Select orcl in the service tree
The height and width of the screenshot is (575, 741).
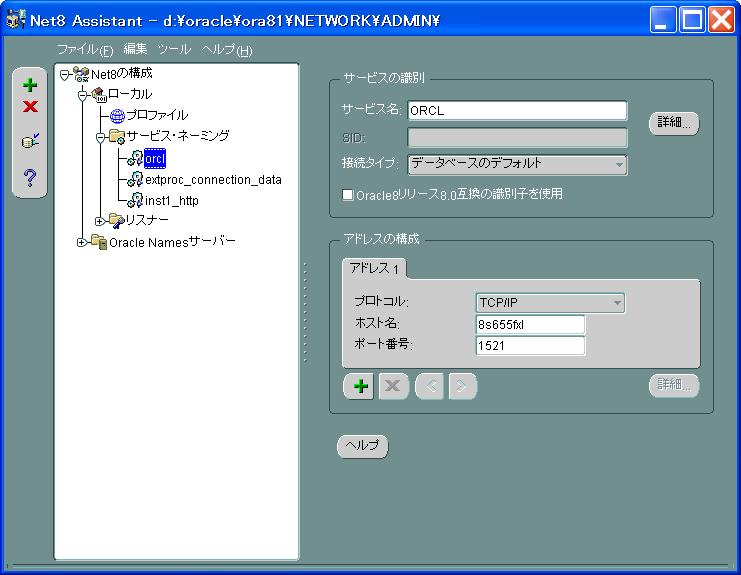tap(155, 159)
